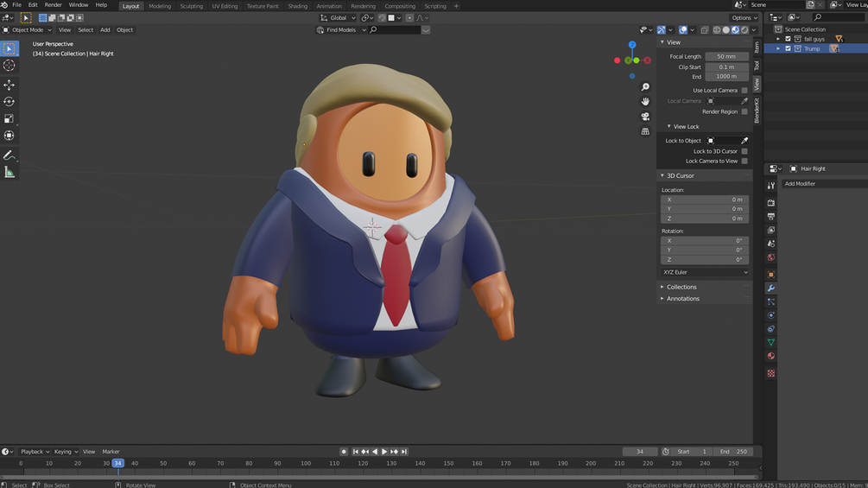868x488 pixels.
Task: Open the File menu
Action: pos(16,5)
